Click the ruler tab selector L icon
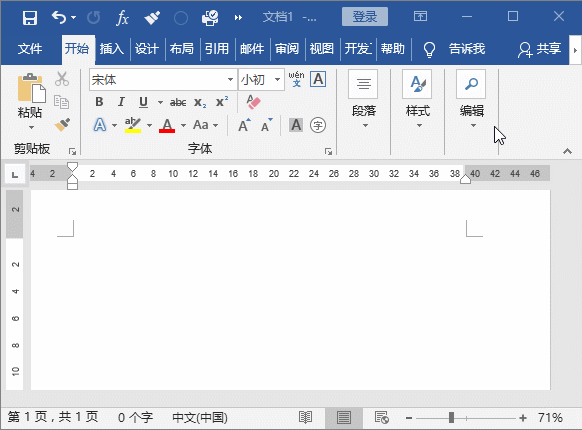Screen dimensions: 582x430 coord(15,174)
